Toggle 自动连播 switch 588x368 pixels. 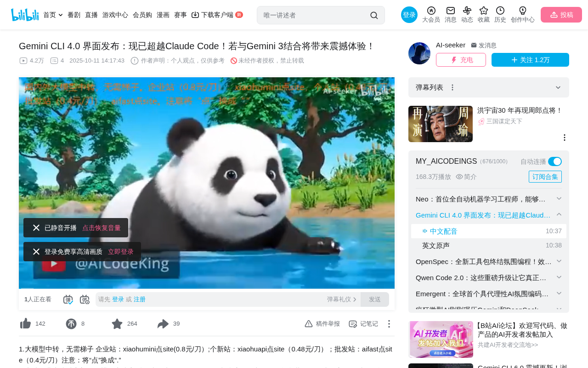click(x=555, y=161)
